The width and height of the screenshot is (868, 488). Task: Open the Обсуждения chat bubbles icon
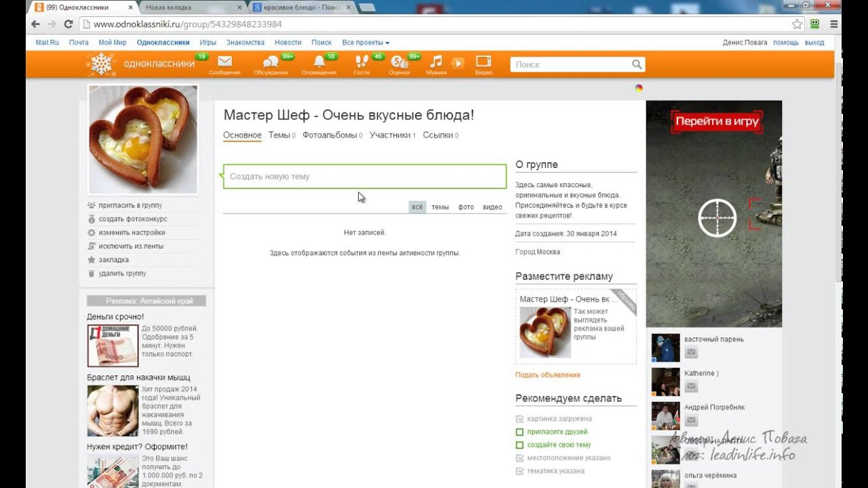(x=271, y=62)
